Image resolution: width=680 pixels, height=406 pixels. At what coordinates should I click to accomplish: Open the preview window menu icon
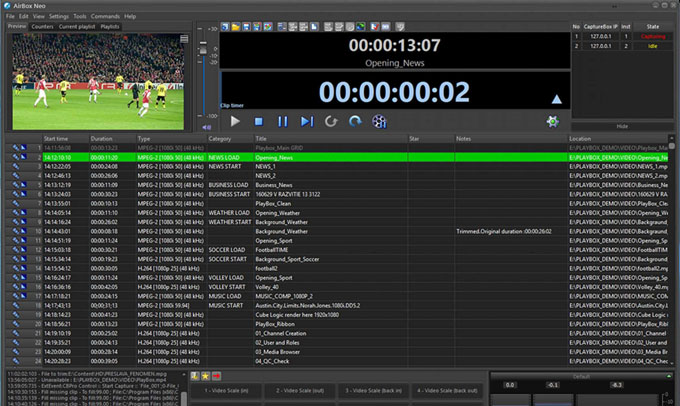(184, 39)
